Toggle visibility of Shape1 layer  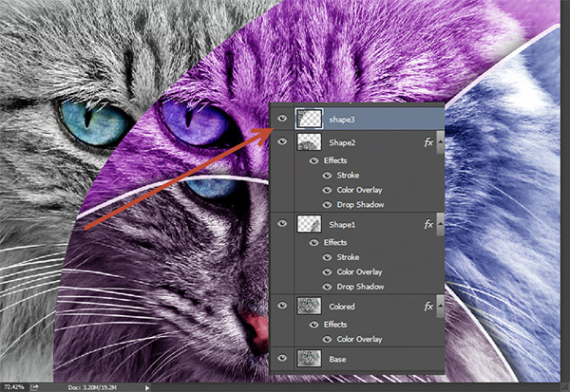pyautogui.click(x=282, y=224)
